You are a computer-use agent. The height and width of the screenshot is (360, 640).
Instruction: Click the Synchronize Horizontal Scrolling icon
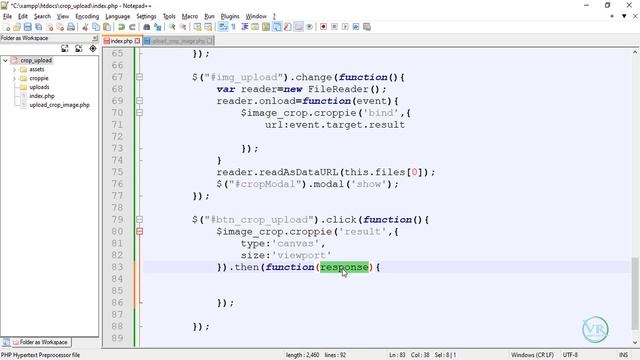208,27
